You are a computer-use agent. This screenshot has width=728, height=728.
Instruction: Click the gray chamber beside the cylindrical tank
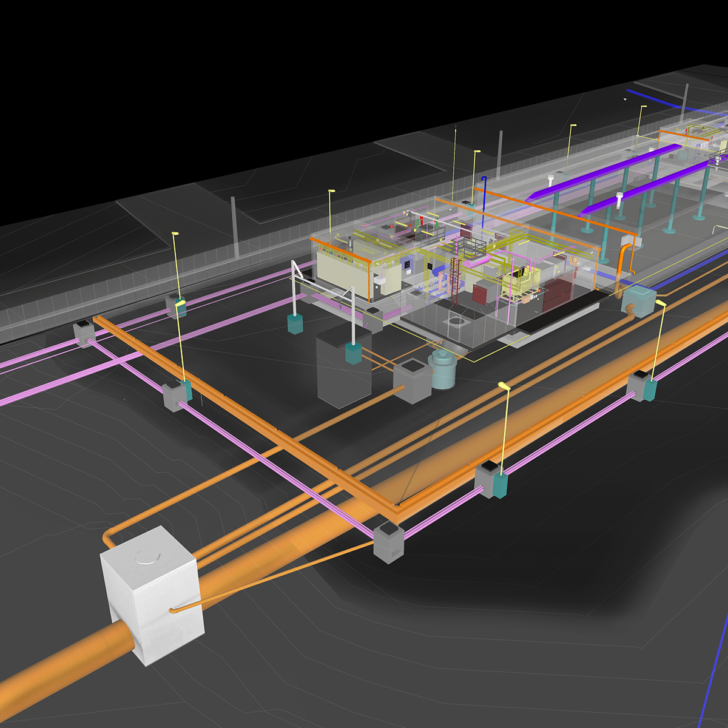[413, 381]
